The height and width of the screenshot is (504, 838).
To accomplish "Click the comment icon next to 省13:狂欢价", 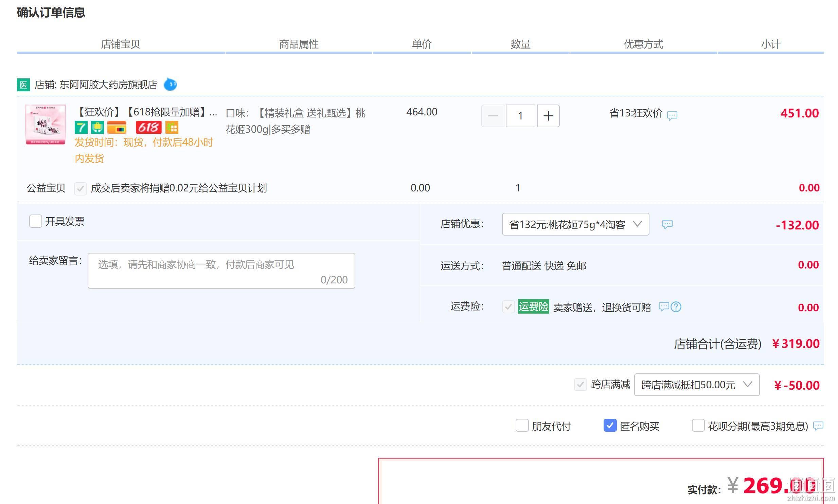I will (x=672, y=115).
